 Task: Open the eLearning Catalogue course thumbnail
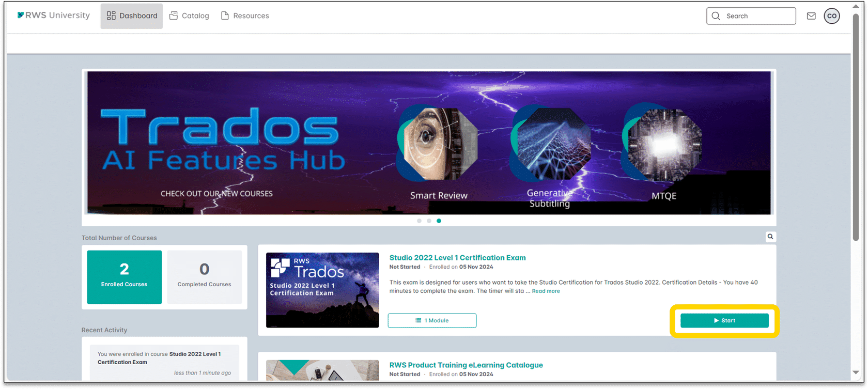pos(322,370)
